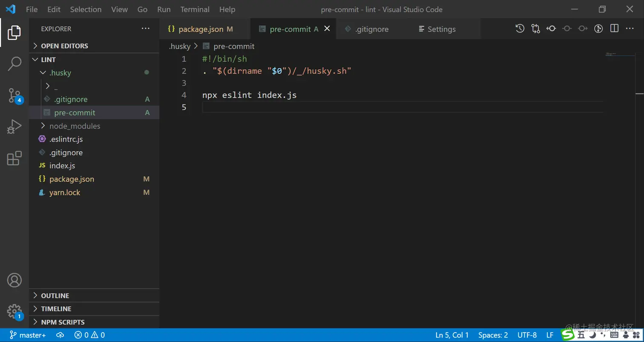Open the View menu
Viewport: 644px width, 342px height.
click(x=119, y=9)
